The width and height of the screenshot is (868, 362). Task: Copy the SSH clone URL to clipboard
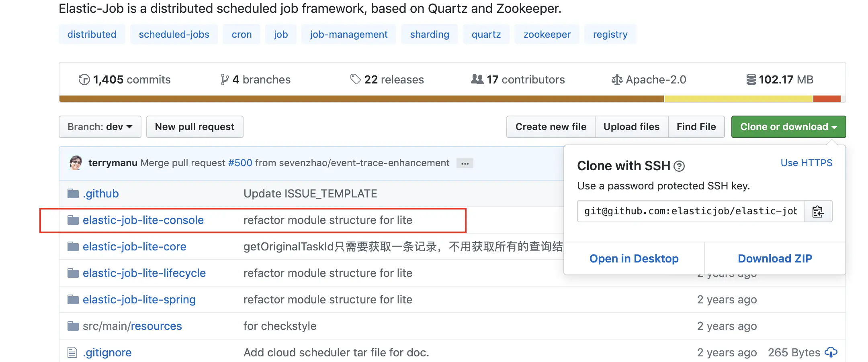click(x=818, y=211)
